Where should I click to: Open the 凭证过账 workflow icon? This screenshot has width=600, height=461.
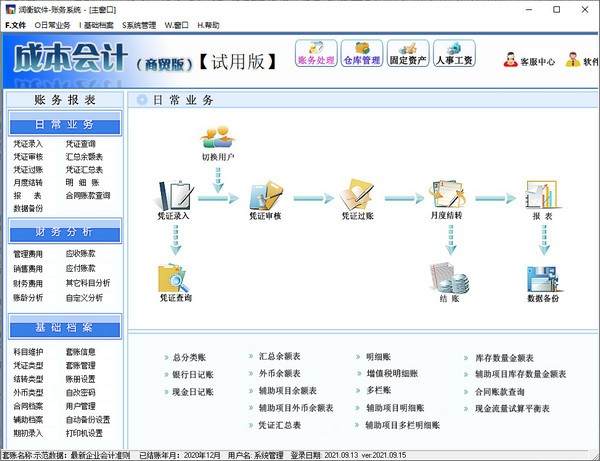357,194
